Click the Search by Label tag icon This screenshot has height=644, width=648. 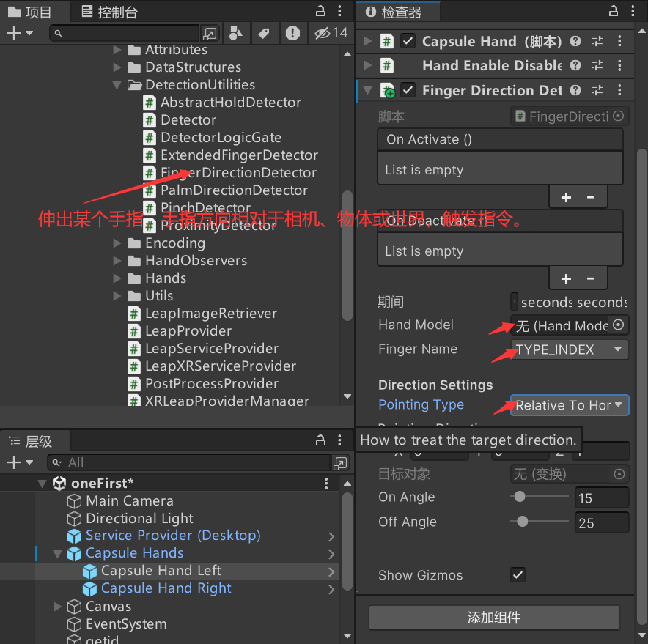tap(264, 33)
